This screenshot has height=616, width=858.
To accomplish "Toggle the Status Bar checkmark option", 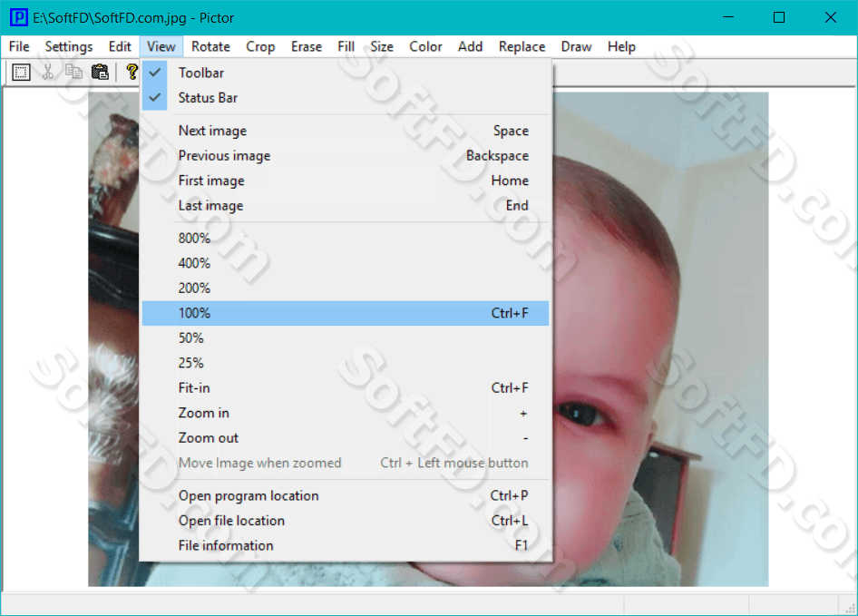I will (346, 98).
